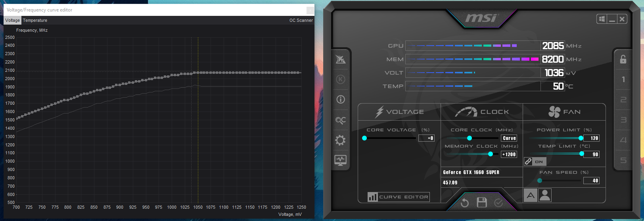Select profile slot 2
This screenshot has width=644, height=221.
coord(623,100)
